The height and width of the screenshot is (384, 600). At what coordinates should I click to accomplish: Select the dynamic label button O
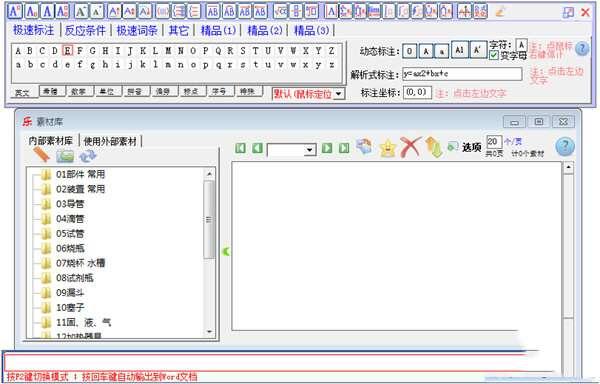pos(409,51)
